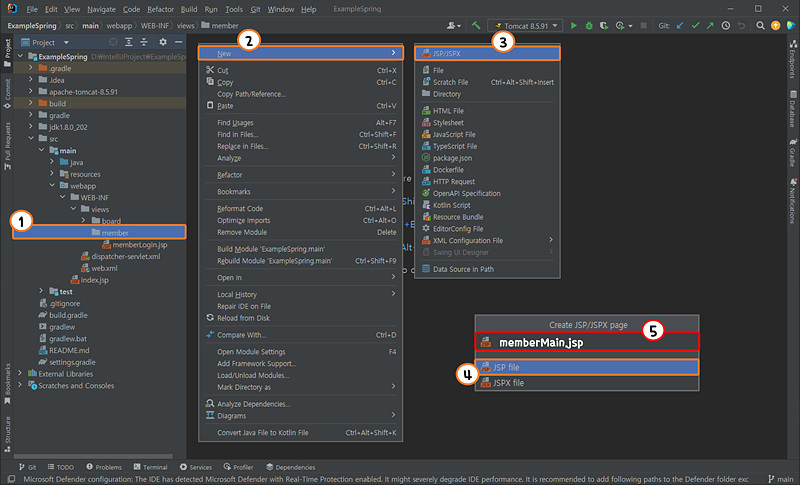Expand the apache-tomcat-8.5.91 folder
This screenshot has width=800, height=485.
pyautogui.click(x=31, y=91)
